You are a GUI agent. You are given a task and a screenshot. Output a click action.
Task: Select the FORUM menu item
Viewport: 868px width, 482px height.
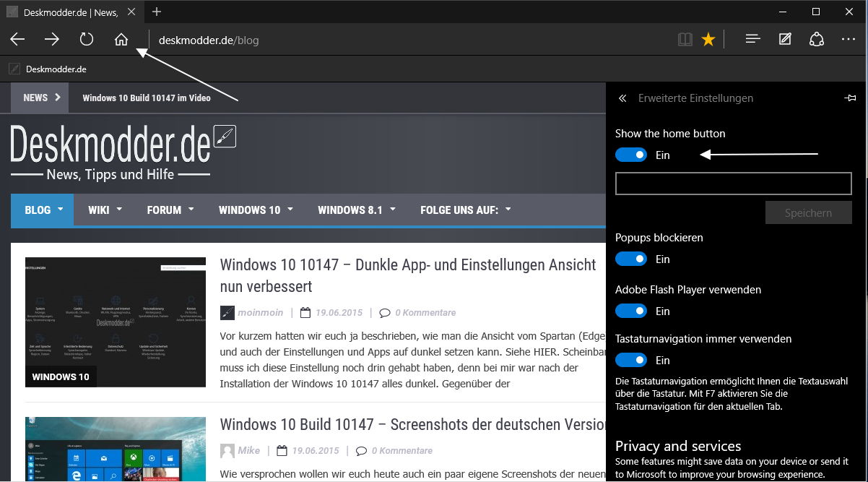170,210
